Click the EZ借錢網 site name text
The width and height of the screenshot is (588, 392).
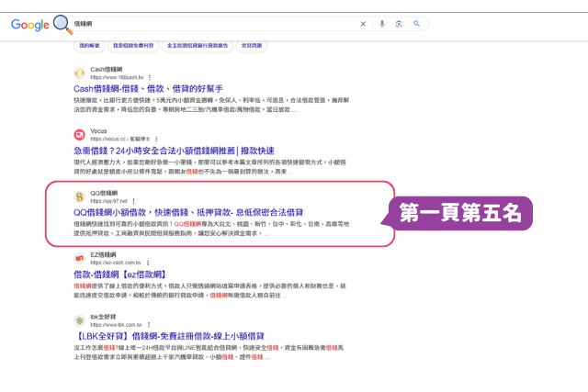click(x=103, y=255)
